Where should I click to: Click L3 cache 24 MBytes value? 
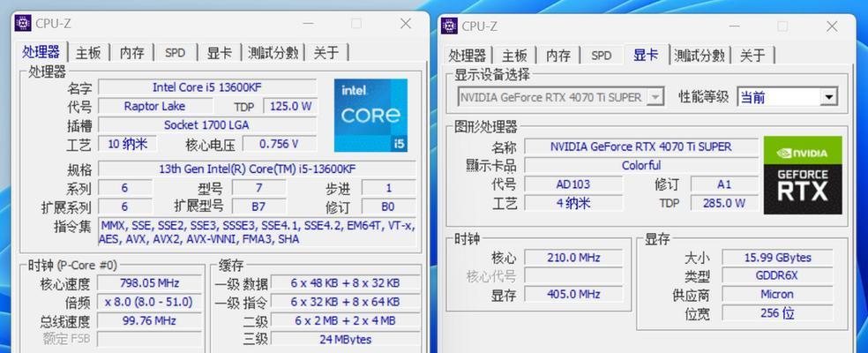click(345, 339)
